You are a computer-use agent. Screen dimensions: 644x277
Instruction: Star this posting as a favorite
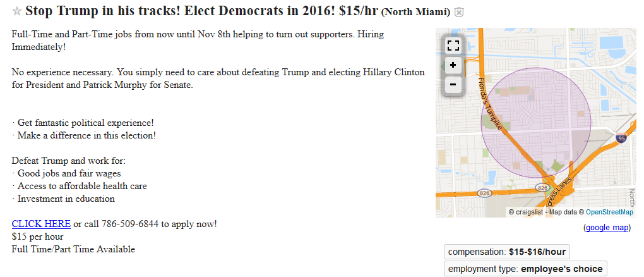coord(17,12)
